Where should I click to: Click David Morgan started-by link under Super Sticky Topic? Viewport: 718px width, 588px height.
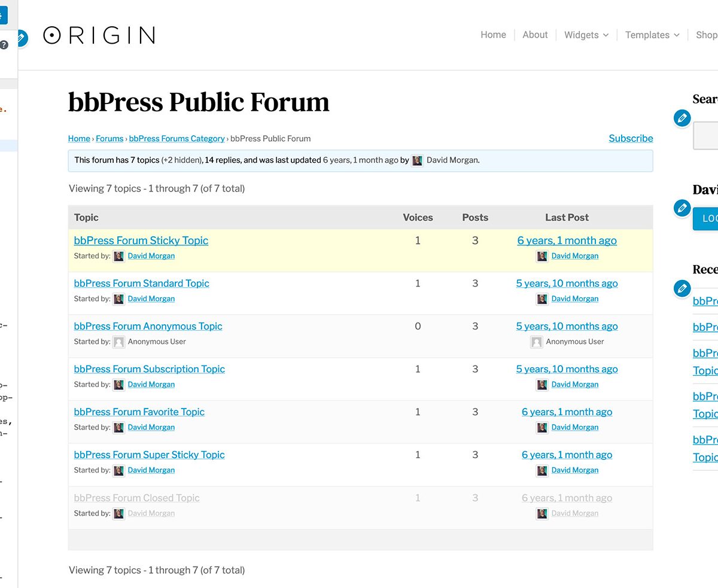click(151, 471)
